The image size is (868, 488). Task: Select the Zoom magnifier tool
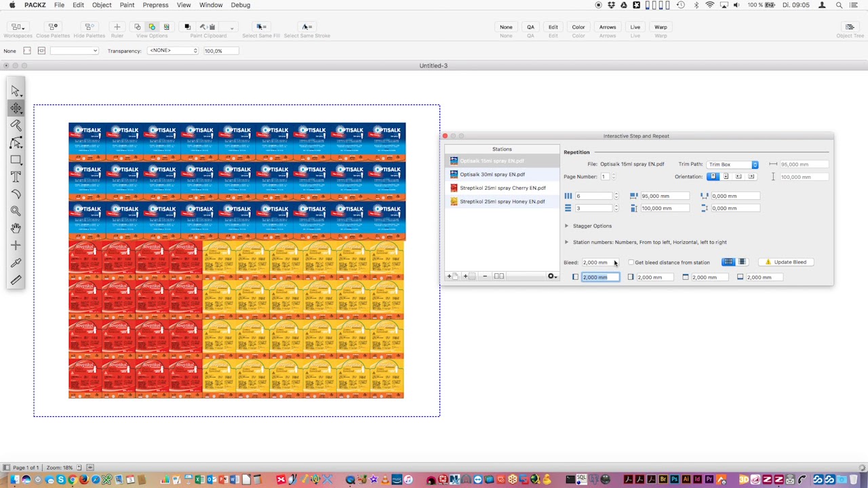tap(16, 211)
